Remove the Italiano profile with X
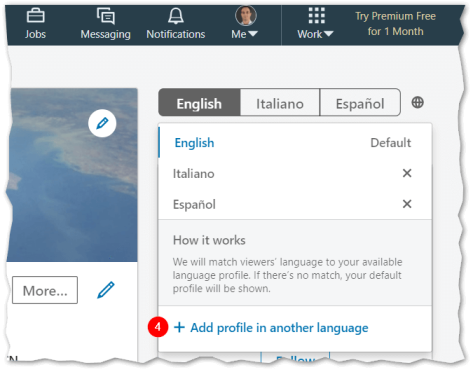 (407, 173)
